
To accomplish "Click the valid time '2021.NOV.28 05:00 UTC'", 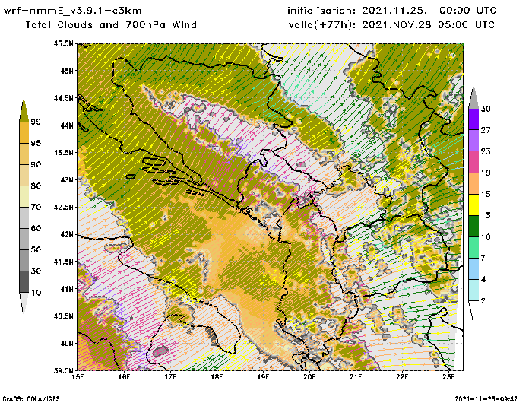I will pos(428,25).
